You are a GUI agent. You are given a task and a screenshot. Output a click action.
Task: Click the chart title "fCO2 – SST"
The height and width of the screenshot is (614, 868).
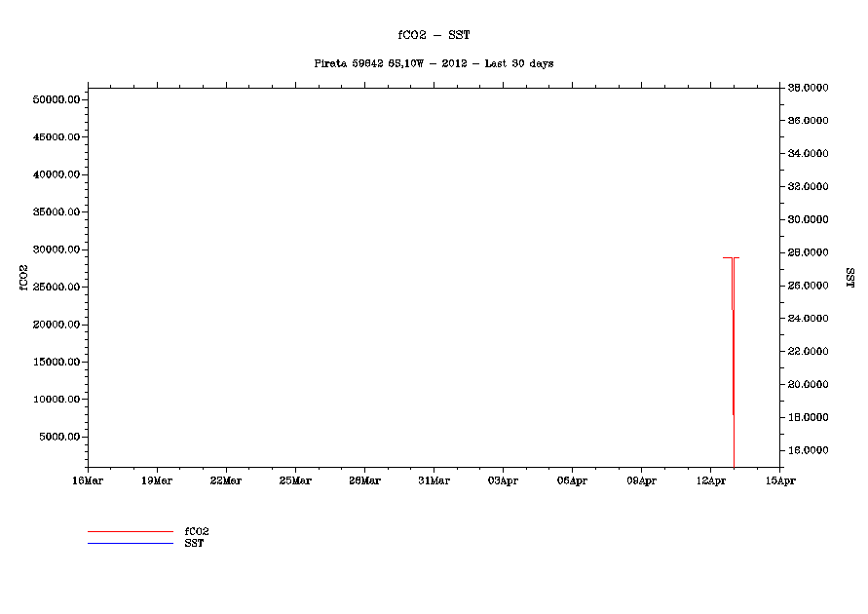tap(434, 35)
